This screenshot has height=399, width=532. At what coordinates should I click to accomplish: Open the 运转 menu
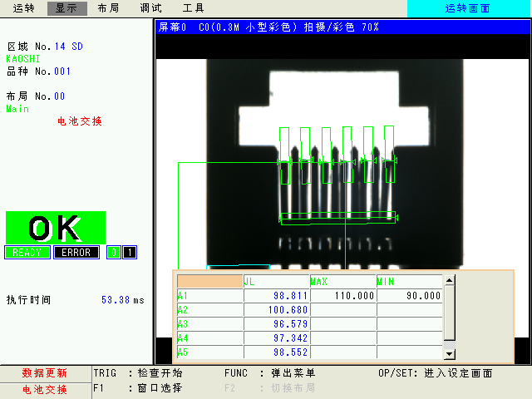[24, 8]
